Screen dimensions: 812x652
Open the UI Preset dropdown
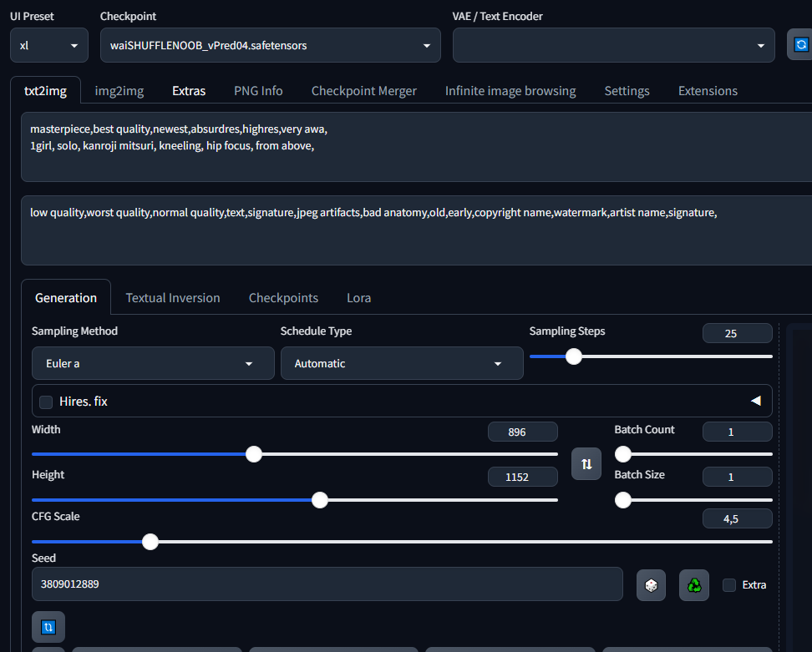(x=49, y=45)
